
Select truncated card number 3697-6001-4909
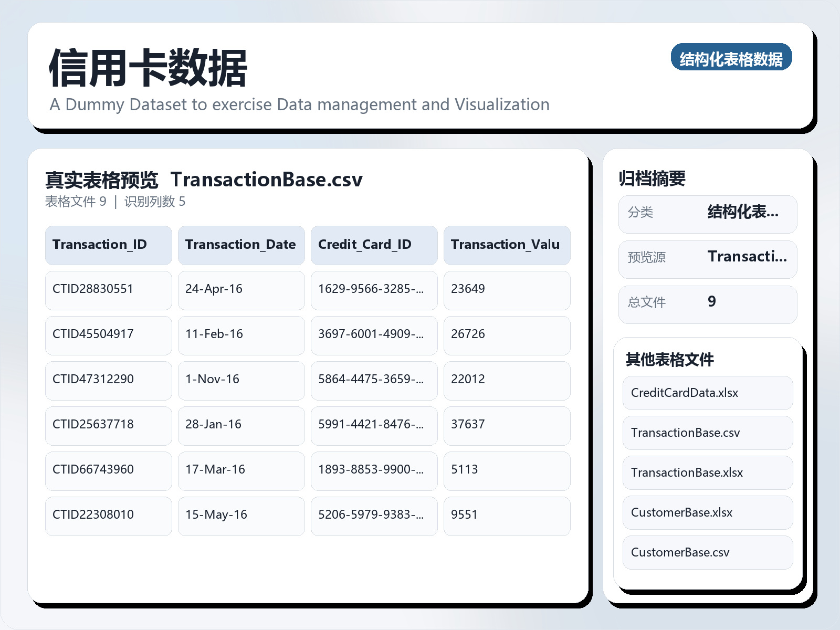374,335
